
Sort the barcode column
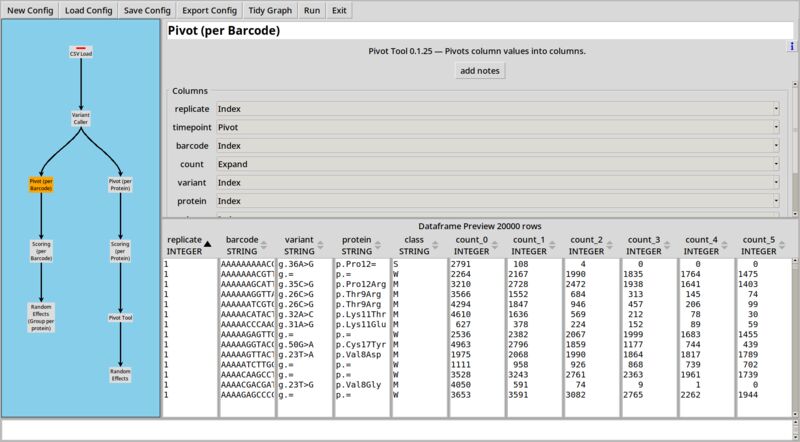(264, 245)
